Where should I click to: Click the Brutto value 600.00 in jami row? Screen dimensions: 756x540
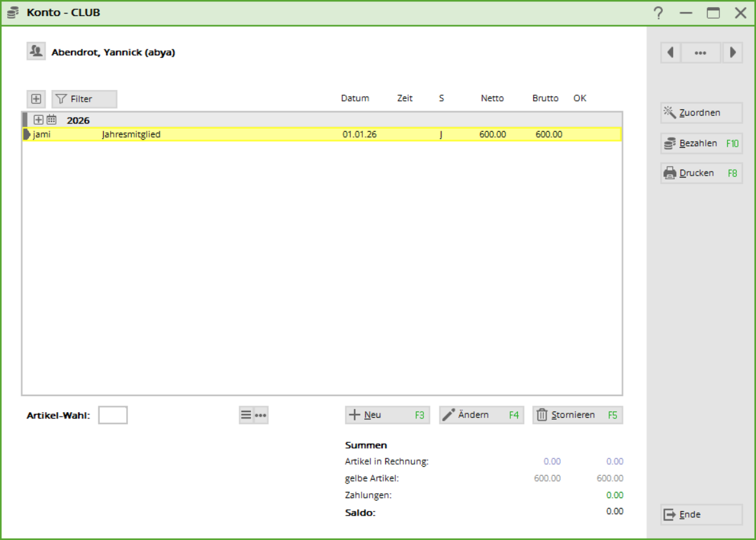tap(549, 134)
